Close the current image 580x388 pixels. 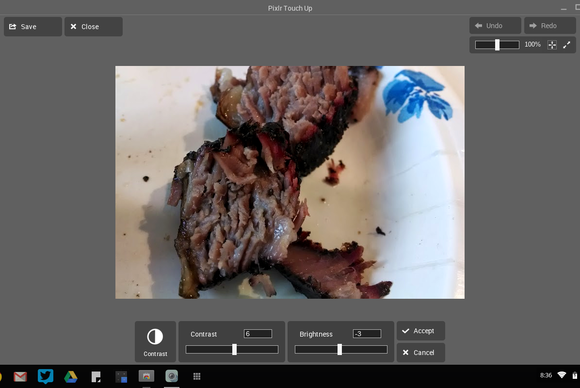[94, 27]
